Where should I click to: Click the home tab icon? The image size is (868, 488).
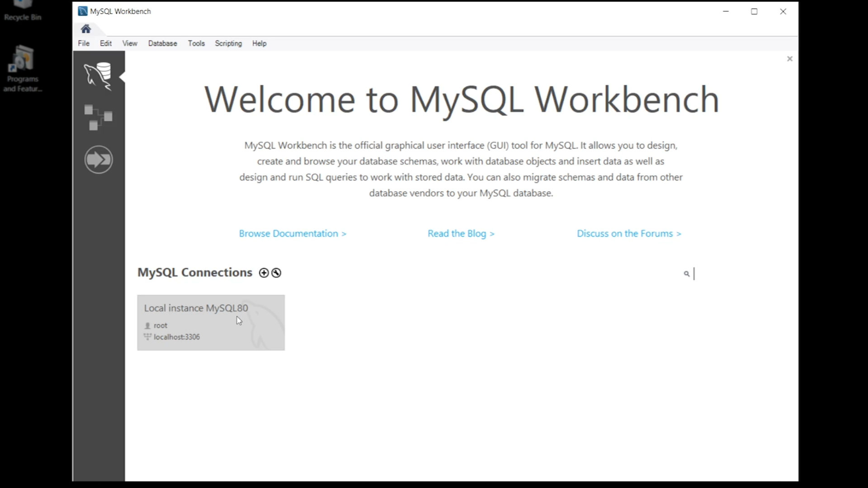pyautogui.click(x=86, y=29)
